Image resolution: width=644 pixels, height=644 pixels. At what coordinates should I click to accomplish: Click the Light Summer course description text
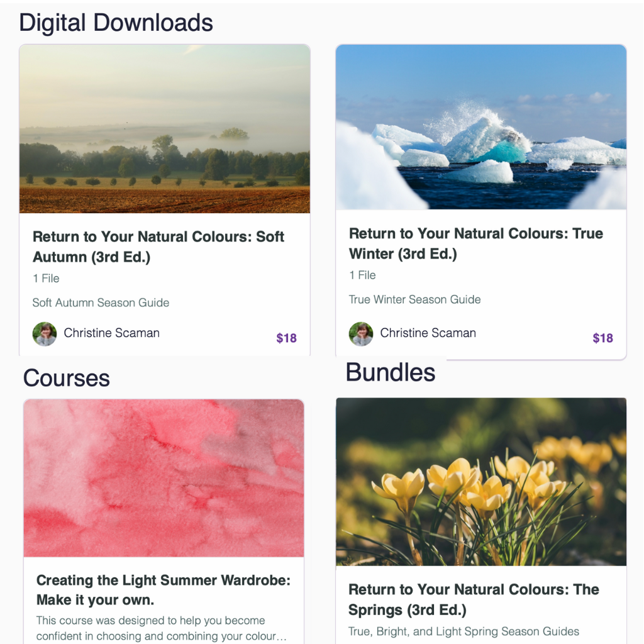pos(161,628)
